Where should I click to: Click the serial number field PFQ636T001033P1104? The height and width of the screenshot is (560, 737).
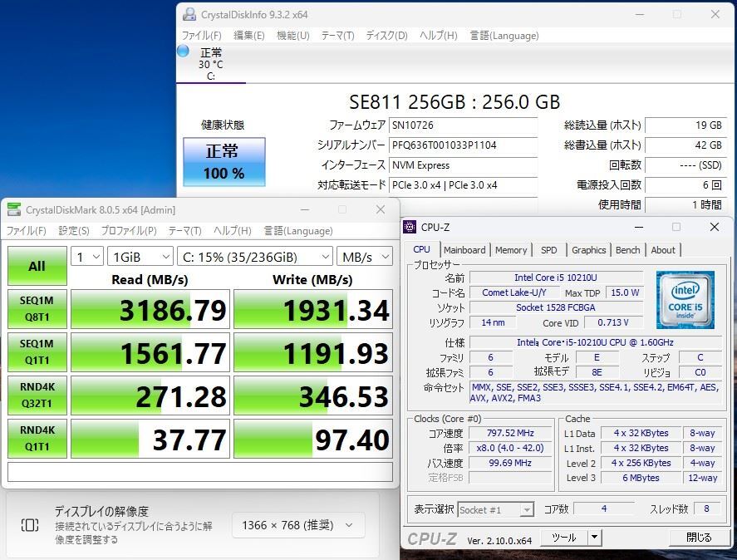pos(463,145)
